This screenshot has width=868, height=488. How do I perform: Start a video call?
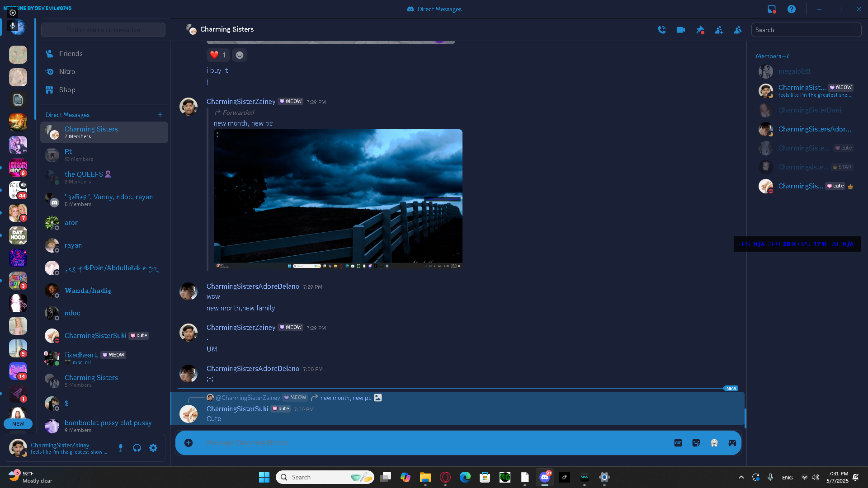click(681, 30)
